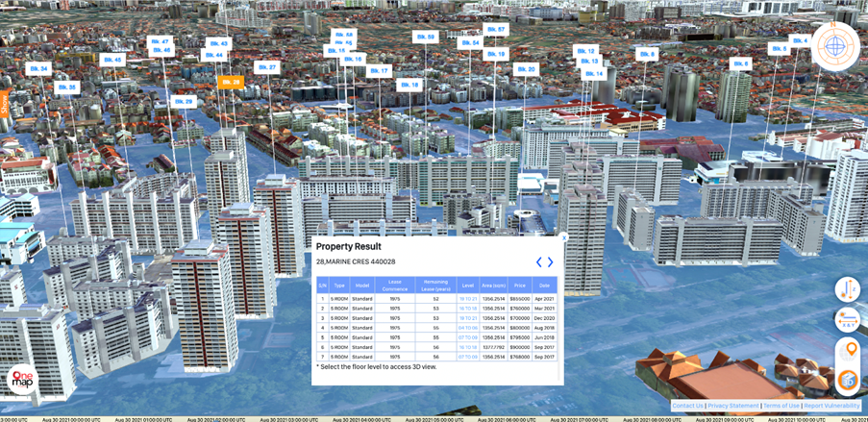Select the Blk. 59 building label
This screenshot has width=868, height=422.
pos(426,37)
